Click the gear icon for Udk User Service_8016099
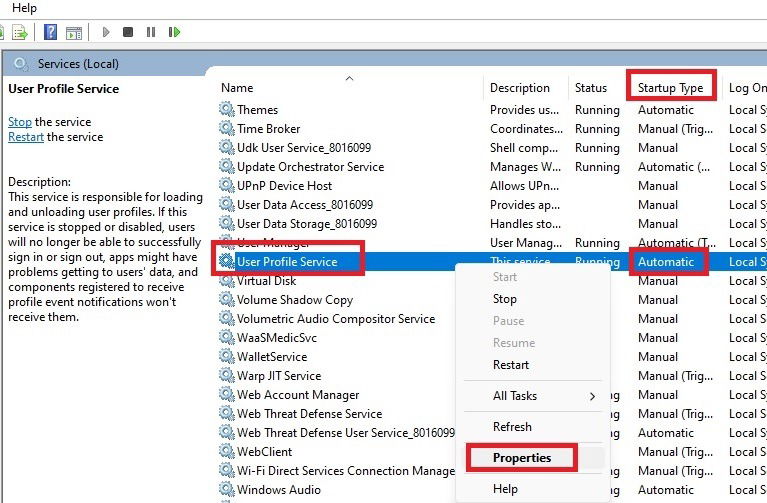The width and height of the screenshot is (767, 503). [226, 147]
